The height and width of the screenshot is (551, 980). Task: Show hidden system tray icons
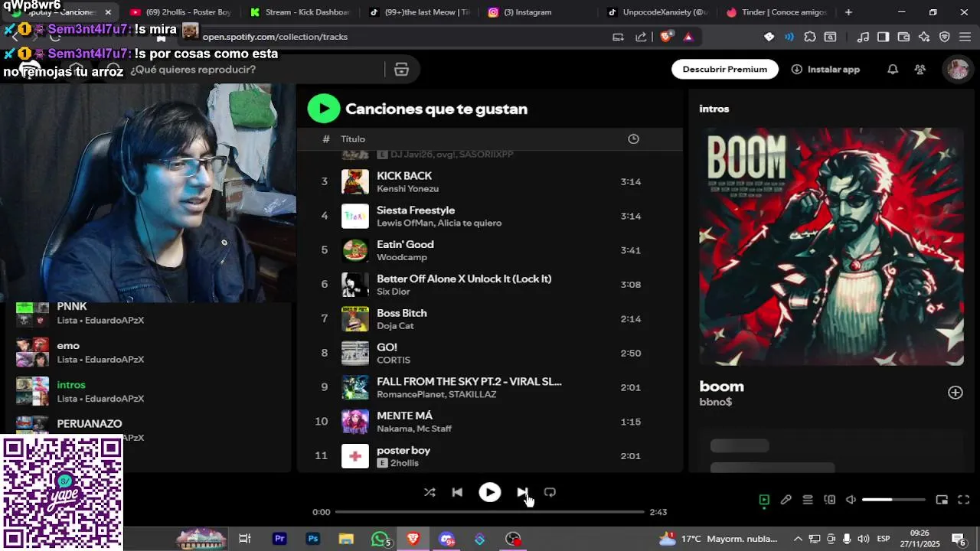(799, 539)
